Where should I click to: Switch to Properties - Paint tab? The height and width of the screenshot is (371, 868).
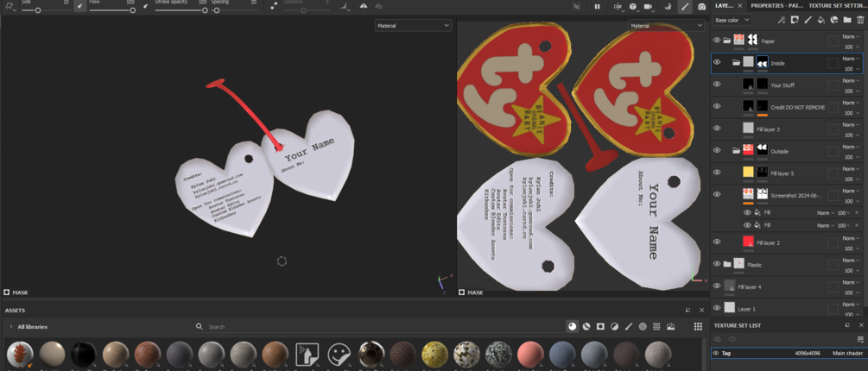coord(776,5)
